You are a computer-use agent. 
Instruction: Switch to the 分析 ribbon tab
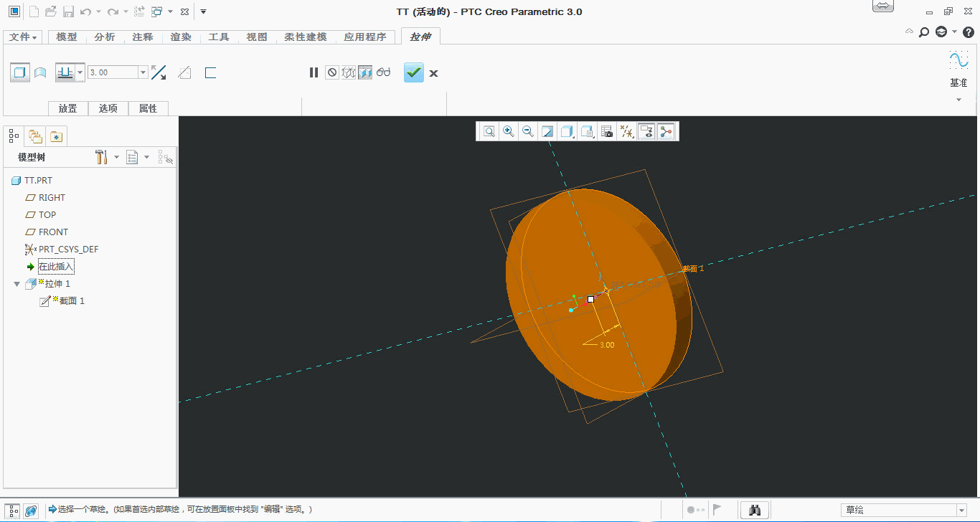click(x=105, y=37)
